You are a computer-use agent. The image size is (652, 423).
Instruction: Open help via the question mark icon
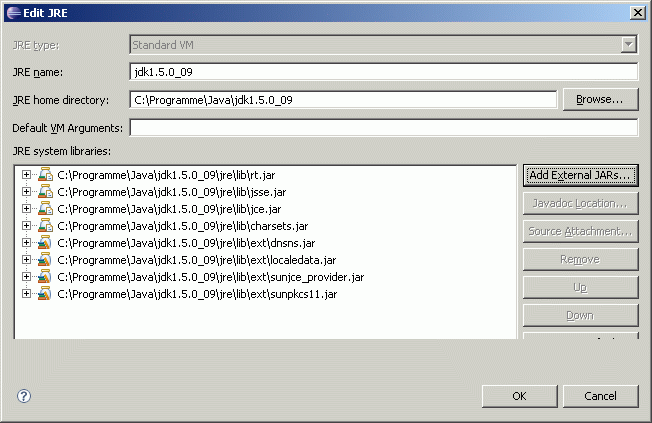[x=24, y=396]
